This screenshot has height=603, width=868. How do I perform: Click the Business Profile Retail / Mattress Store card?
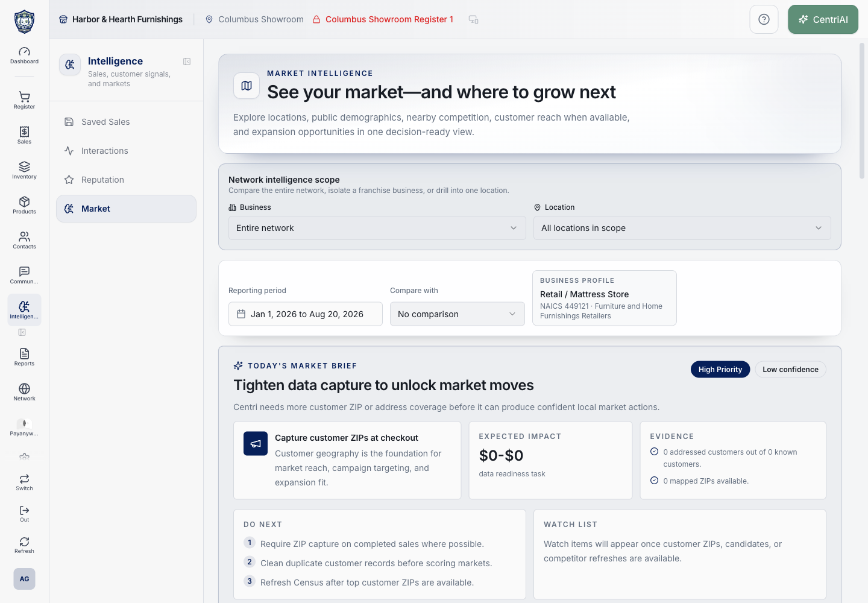pos(605,298)
